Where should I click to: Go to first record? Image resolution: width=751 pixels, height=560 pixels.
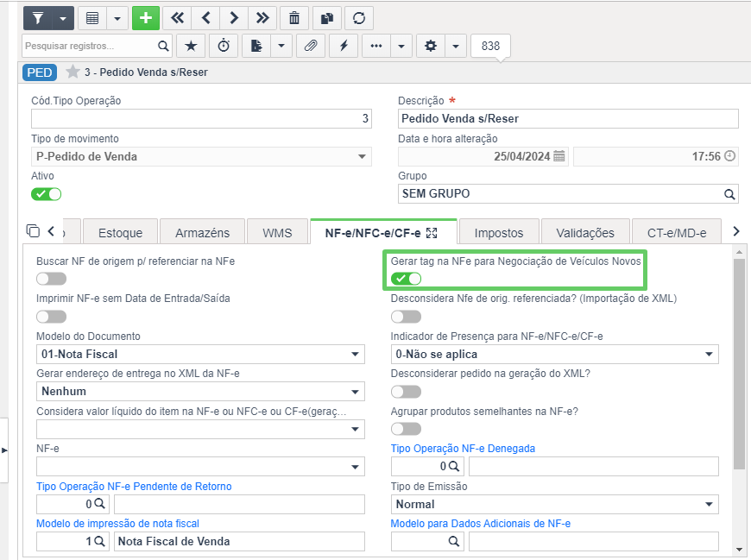[x=177, y=18]
